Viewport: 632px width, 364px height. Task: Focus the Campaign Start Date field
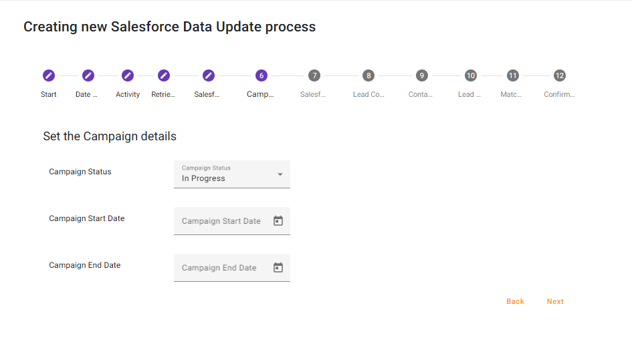[x=221, y=221]
